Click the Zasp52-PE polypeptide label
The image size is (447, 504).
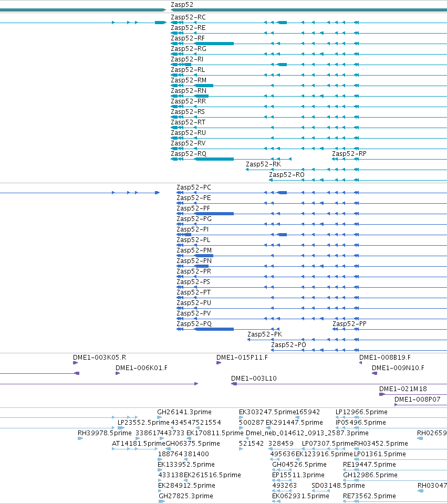[x=194, y=198]
